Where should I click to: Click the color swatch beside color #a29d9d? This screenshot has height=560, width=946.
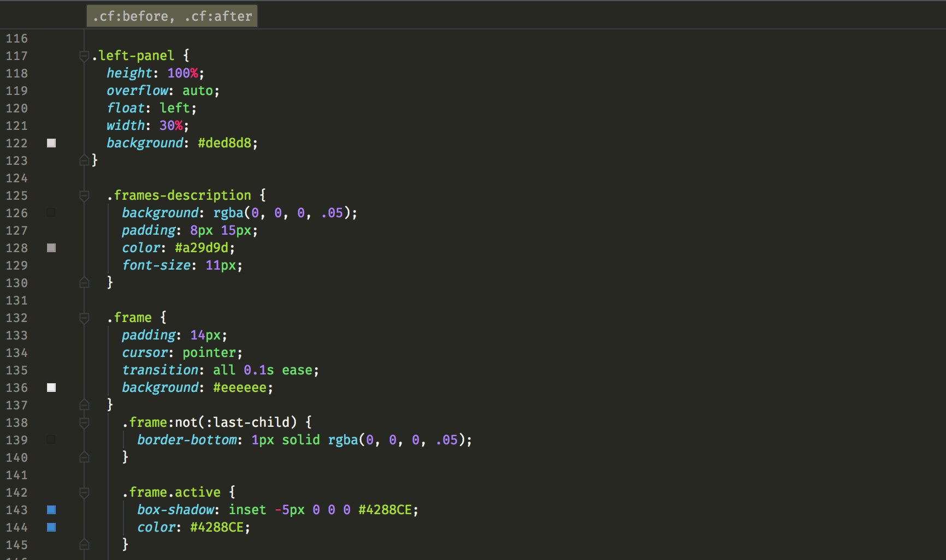coord(51,248)
